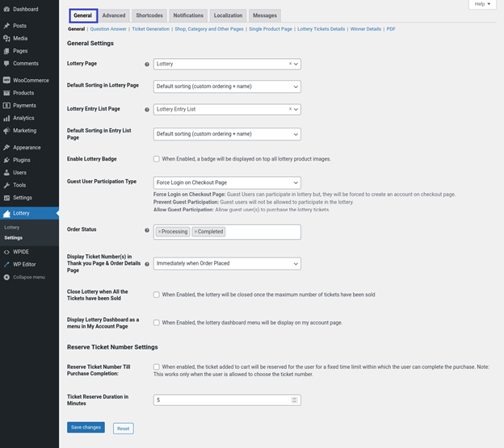Remove the Completed order status tag

[x=195, y=232]
